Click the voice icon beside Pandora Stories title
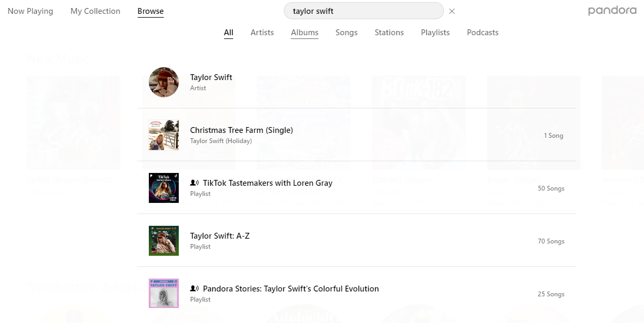644x323 pixels. [194, 289]
